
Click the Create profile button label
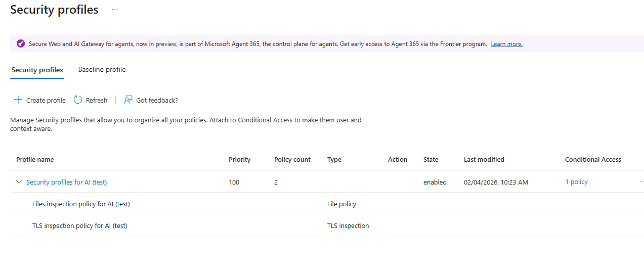pyautogui.click(x=46, y=100)
